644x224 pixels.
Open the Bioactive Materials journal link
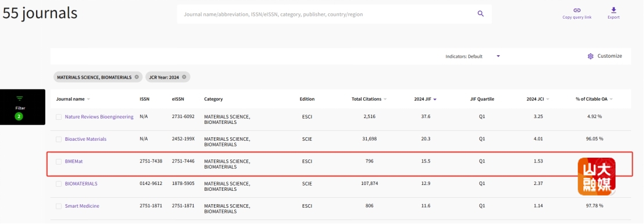[85, 139]
